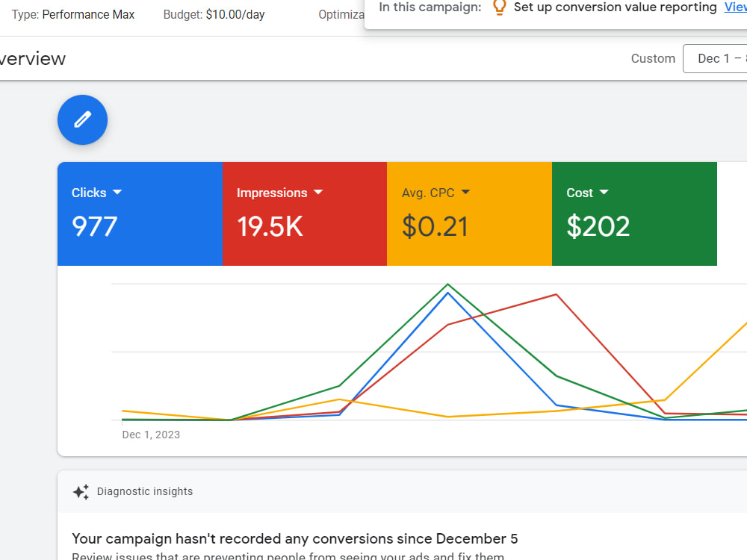
Task: Open the Avg. CPC metric dropdown
Action: (x=465, y=193)
